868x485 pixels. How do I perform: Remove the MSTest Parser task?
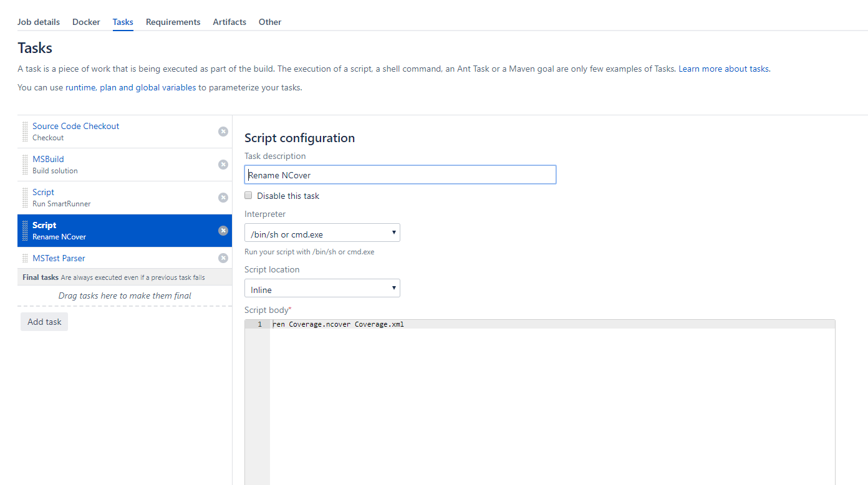[223, 258]
